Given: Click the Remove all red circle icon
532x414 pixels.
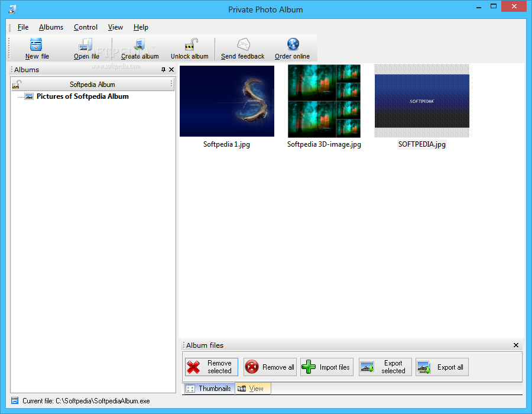Looking at the screenshot, I should [x=252, y=367].
